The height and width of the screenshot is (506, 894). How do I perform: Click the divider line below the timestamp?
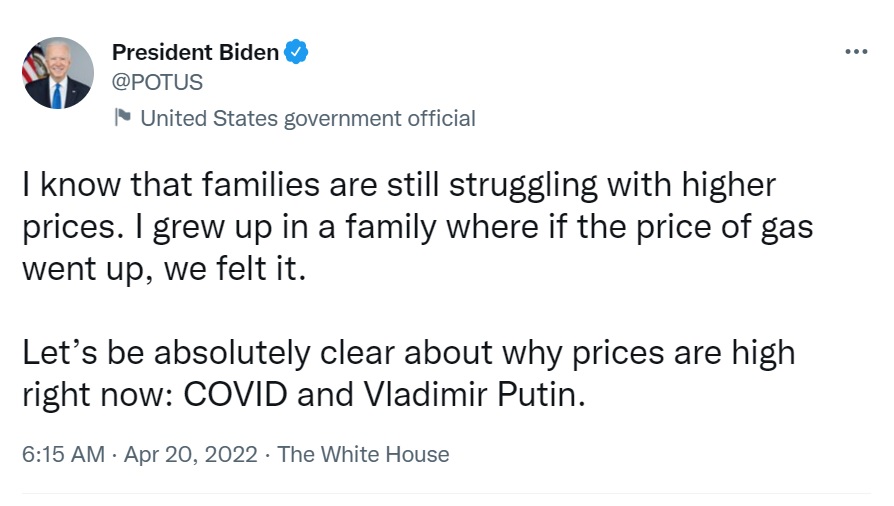click(446, 492)
